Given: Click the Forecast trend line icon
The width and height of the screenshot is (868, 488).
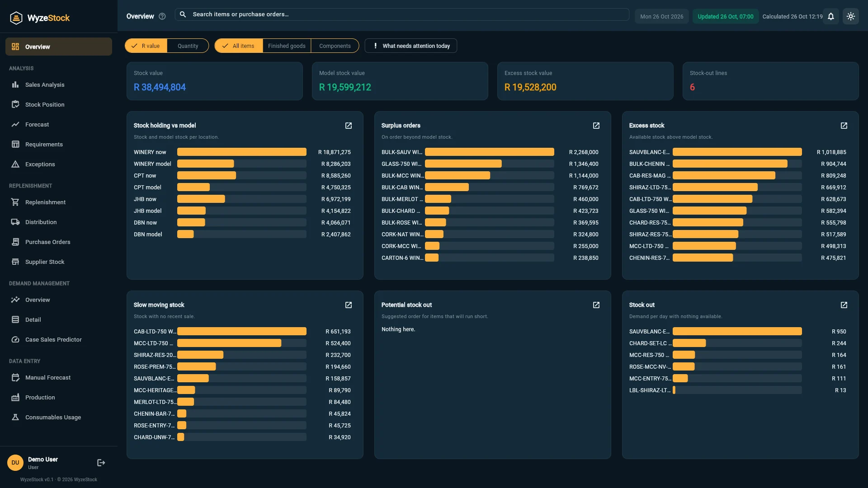Looking at the screenshot, I should [x=15, y=124].
